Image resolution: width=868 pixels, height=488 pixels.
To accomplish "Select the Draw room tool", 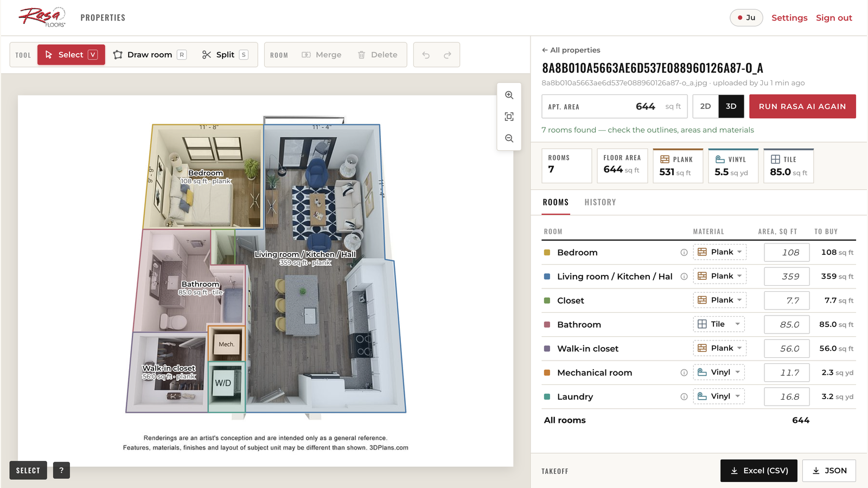I will coord(150,55).
